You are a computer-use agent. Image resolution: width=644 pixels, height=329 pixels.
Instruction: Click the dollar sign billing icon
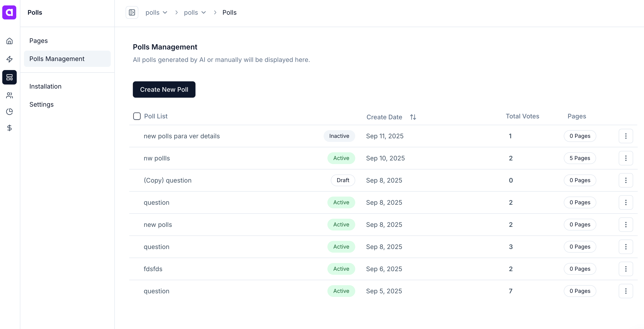(x=9, y=128)
